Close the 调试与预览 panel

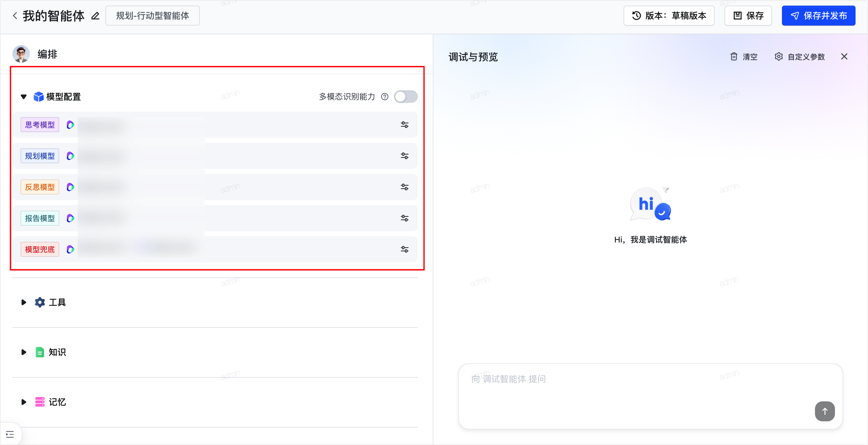click(x=844, y=57)
